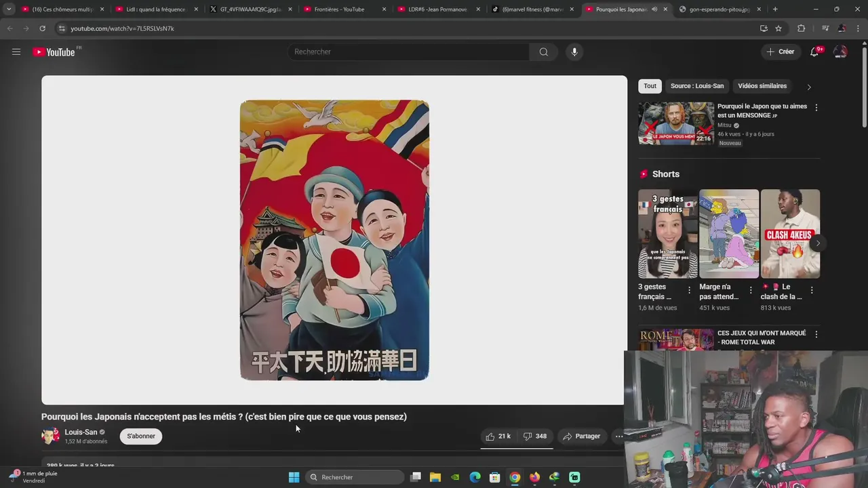Screen dimensions: 868x488
Task: Show more filter chips arrow
Action: (808, 87)
